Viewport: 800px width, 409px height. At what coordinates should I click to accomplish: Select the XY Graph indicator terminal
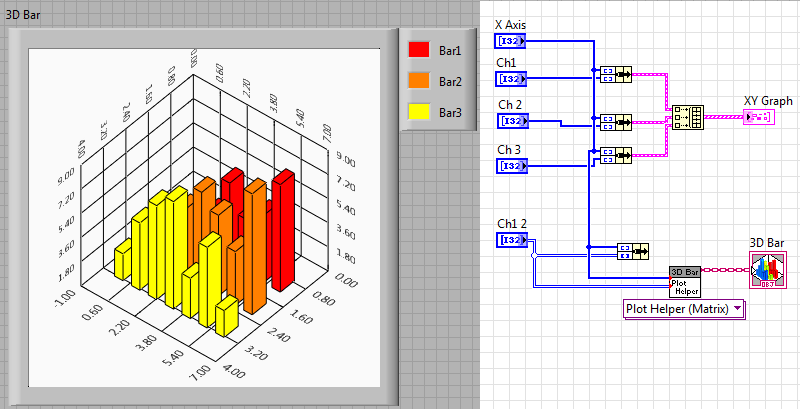click(x=759, y=117)
